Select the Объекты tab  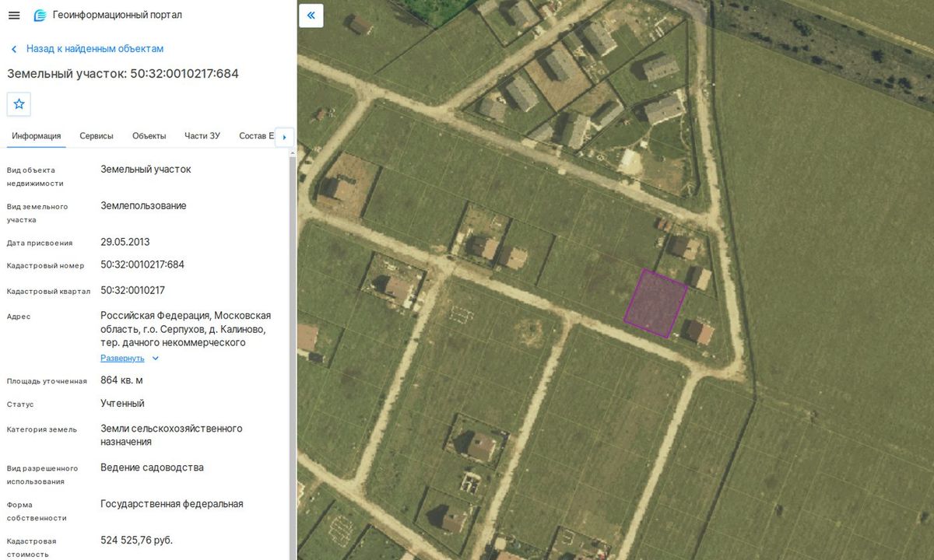coord(149,136)
